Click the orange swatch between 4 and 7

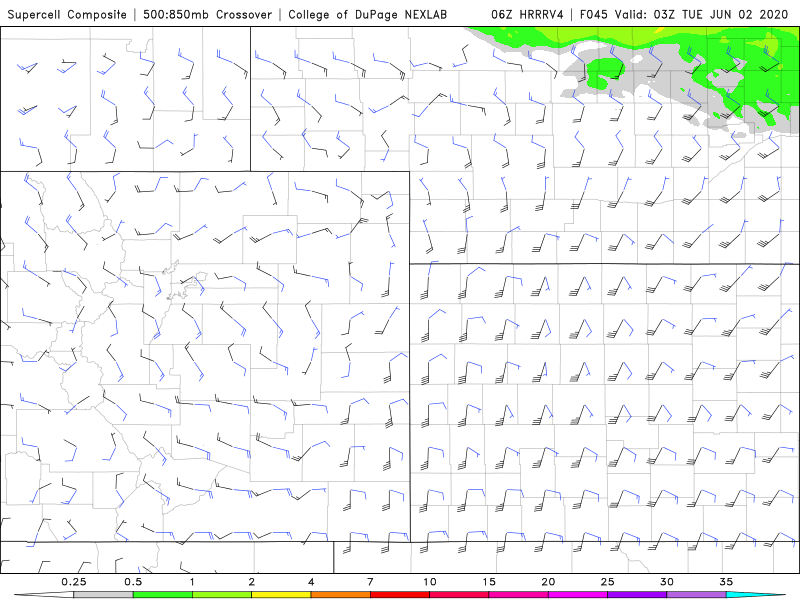click(340, 595)
